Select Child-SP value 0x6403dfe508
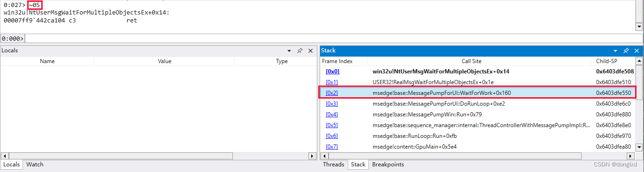This screenshot has height=172, width=644. click(615, 72)
